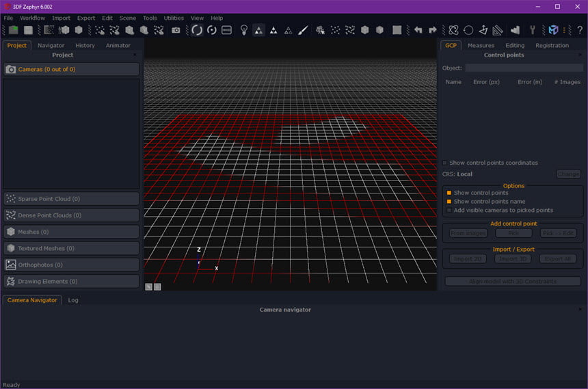The width and height of the screenshot is (588, 389).
Task: Open the Animator tab
Action: 118,45
